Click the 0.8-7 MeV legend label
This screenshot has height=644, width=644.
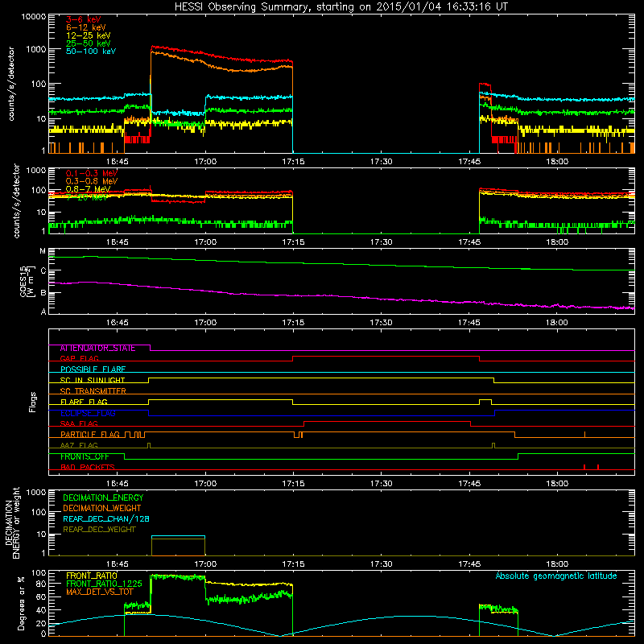[88, 189]
